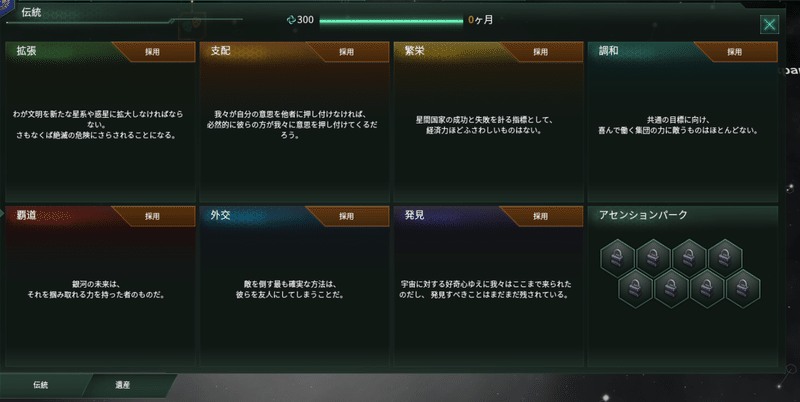This screenshot has width=800, height=402.
Task: Select the first locked perk slot in upper row
Action: [617, 258]
